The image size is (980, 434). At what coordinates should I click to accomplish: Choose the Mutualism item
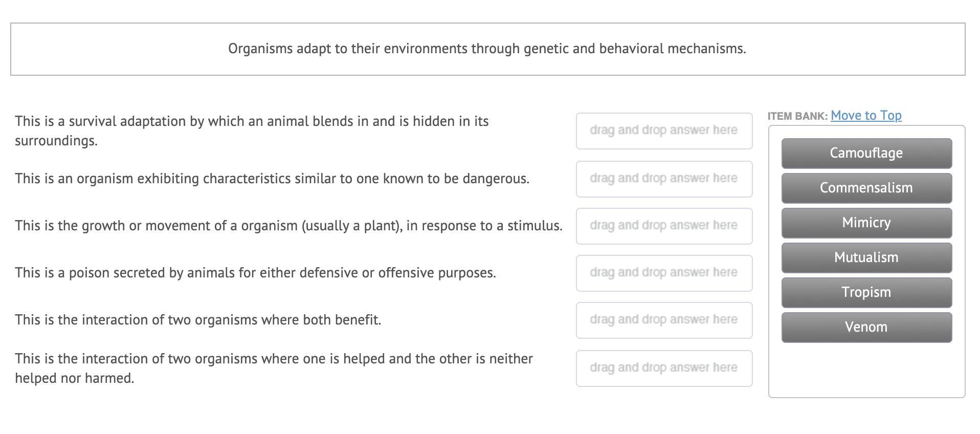pos(866,257)
